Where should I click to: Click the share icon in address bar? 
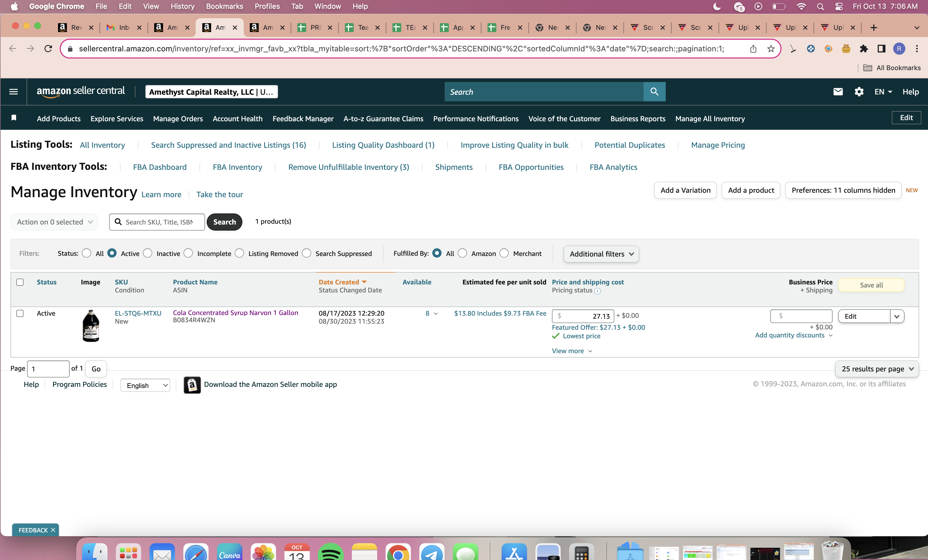tap(753, 49)
